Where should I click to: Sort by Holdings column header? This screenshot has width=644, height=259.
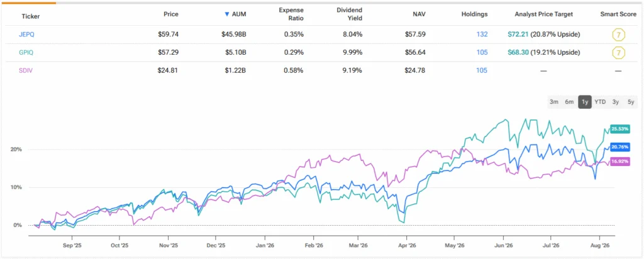474,14
